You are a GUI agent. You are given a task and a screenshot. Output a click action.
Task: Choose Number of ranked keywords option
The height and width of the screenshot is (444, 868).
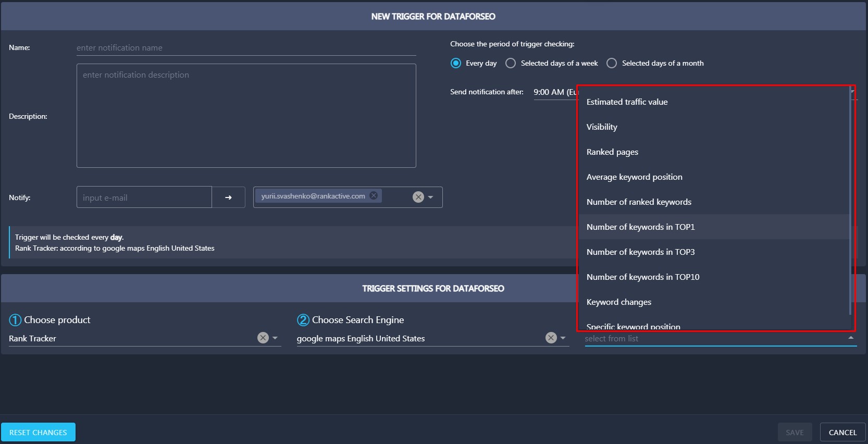coord(714,202)
